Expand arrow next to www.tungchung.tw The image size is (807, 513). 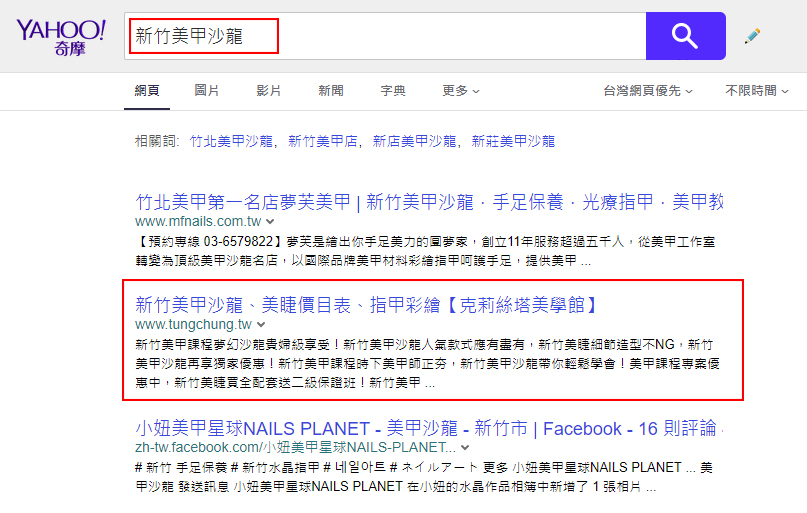pos(261,325)
